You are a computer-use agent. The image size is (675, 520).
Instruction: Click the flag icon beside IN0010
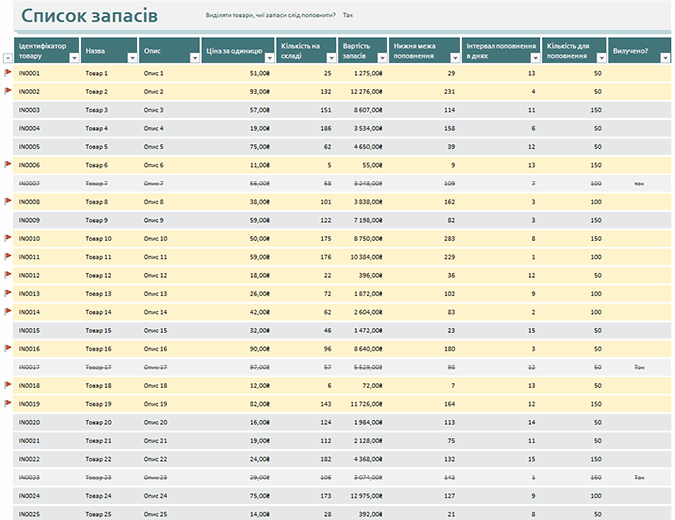[8, 238]
